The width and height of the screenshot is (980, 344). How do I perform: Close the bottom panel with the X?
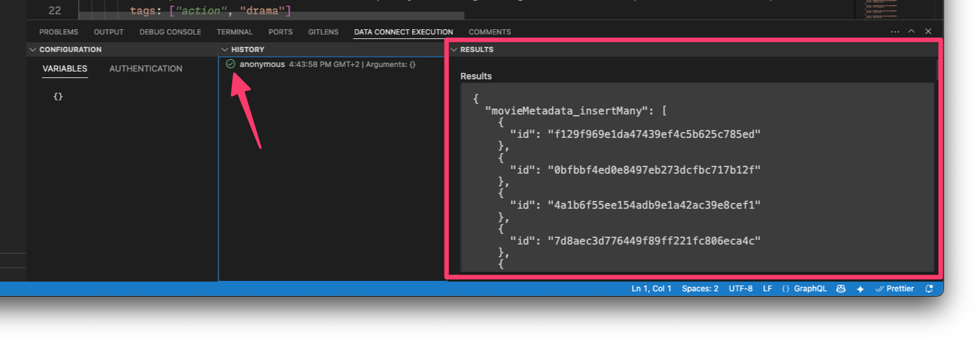pos(929,31)
